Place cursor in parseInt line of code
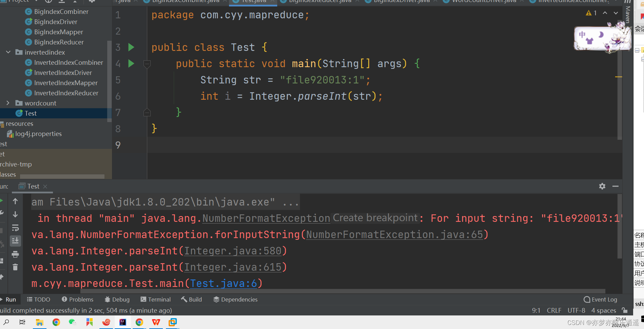644x329 pixels. (x=291, y=96)
